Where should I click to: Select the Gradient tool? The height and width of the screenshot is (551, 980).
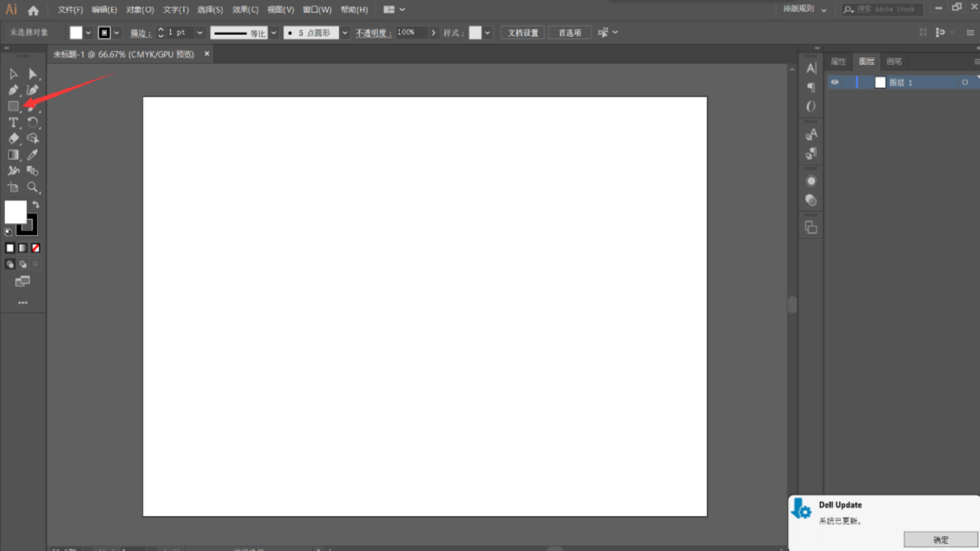pos(13,155)
